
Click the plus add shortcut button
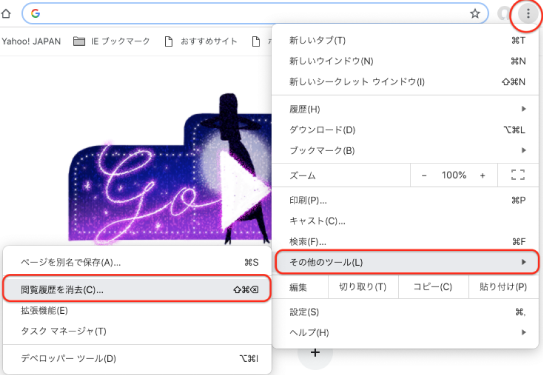[315, 353]
